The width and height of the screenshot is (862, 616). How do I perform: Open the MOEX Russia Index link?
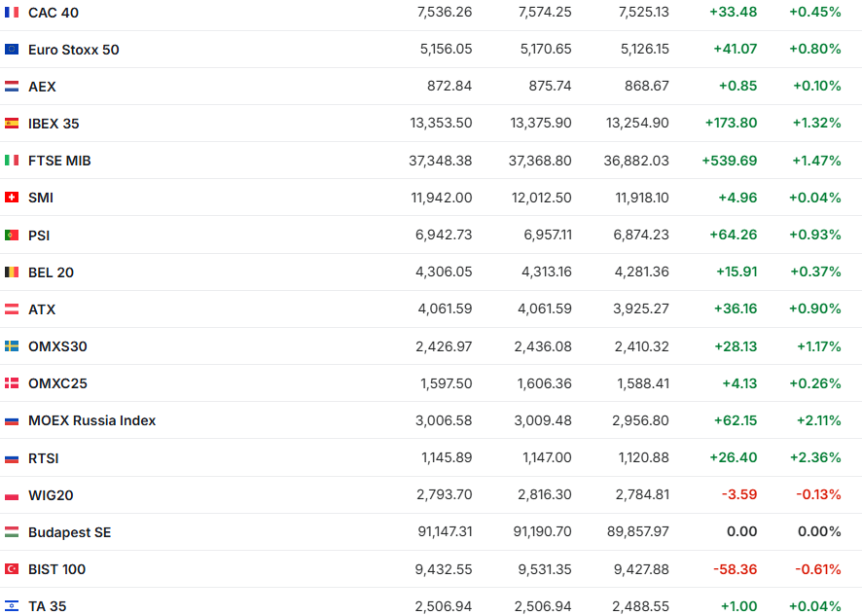click(x=91, y=420)
